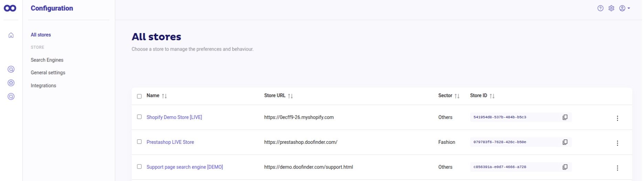Copy the Shopify Demo Store ID
This screenshot has width=644, height=181.
565,117
